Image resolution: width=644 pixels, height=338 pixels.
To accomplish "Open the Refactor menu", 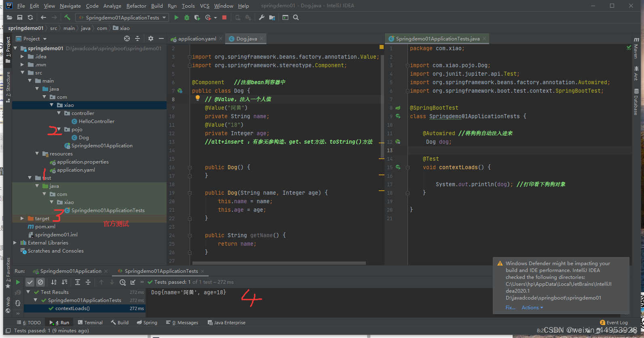I will coord(136,6).
